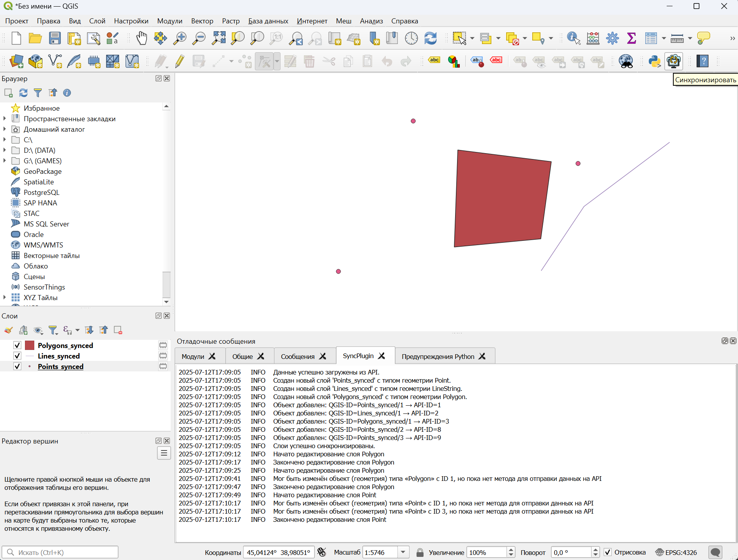Open the Data Source Manager icon

pyautogui.click(x=16, y=61)
